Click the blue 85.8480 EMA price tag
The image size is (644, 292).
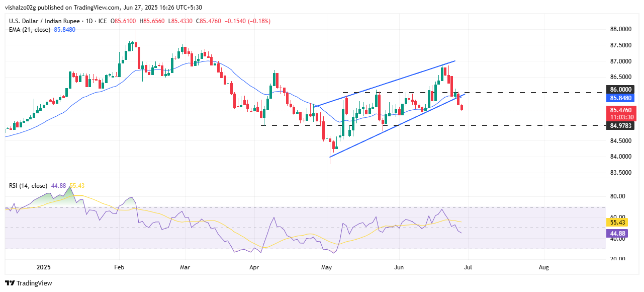coord(621,98)
